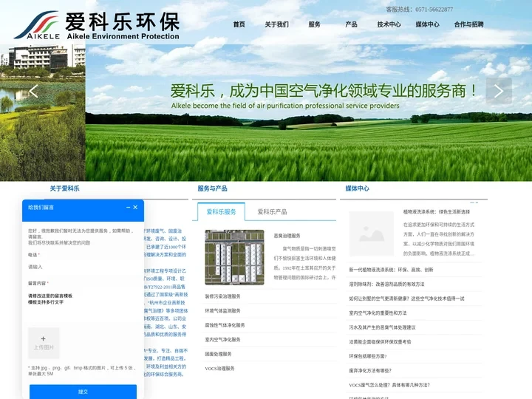Minimize the leave-a-message chat widget
The height and width of the screenshot is (399, 532).
point(128,208)
